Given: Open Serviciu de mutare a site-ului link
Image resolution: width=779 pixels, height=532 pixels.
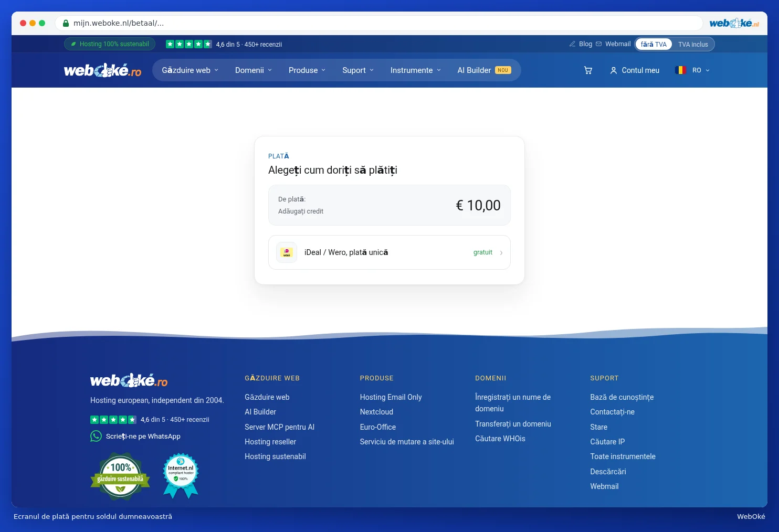Looking at the screenshot, I should (407, 442).
